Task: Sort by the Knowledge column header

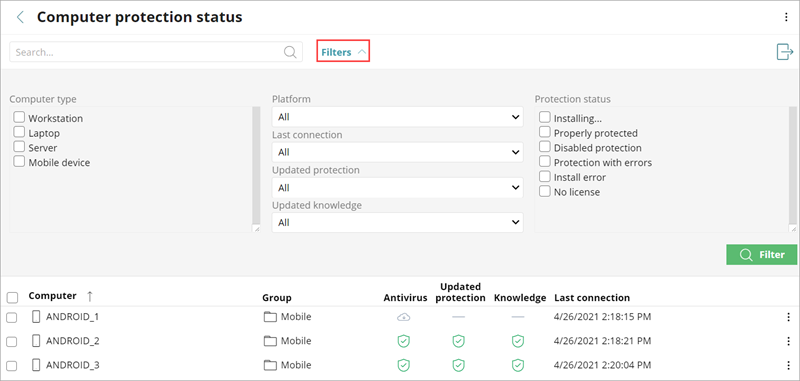Action: pos(520,297)
